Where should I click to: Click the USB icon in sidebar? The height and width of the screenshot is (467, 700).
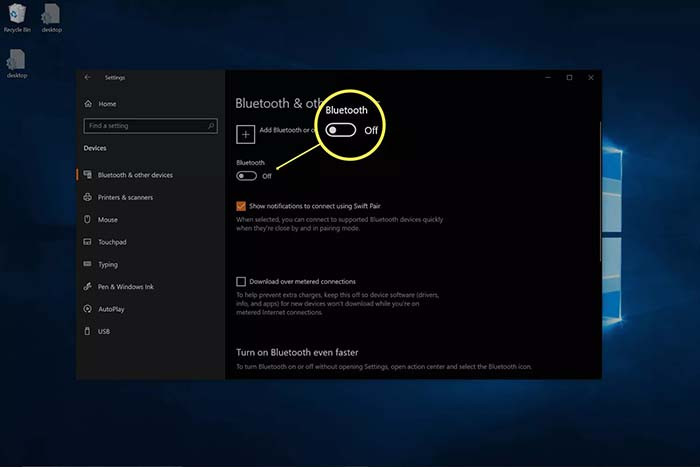(88, 331)
